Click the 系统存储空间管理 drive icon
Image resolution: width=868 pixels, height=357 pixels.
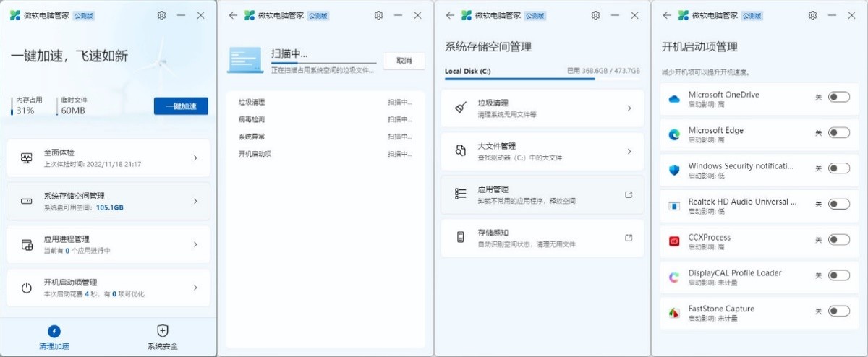coord(27,201)
